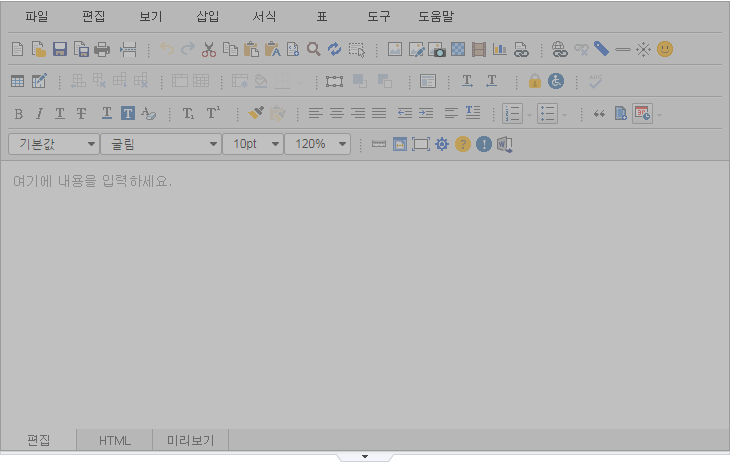This screenshot has height=462, width=730.
Task: Open the emoticon smiley picker
Action: click(665, 49)
